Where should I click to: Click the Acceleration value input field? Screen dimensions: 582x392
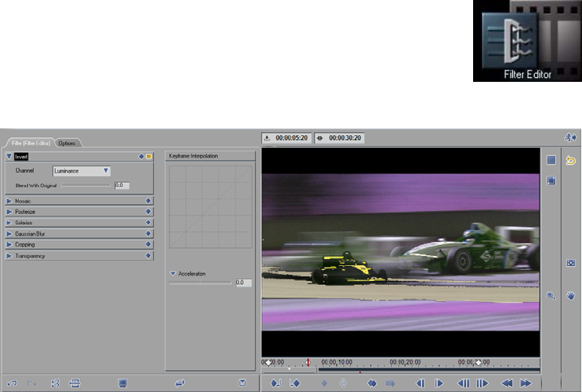point(243,283)
